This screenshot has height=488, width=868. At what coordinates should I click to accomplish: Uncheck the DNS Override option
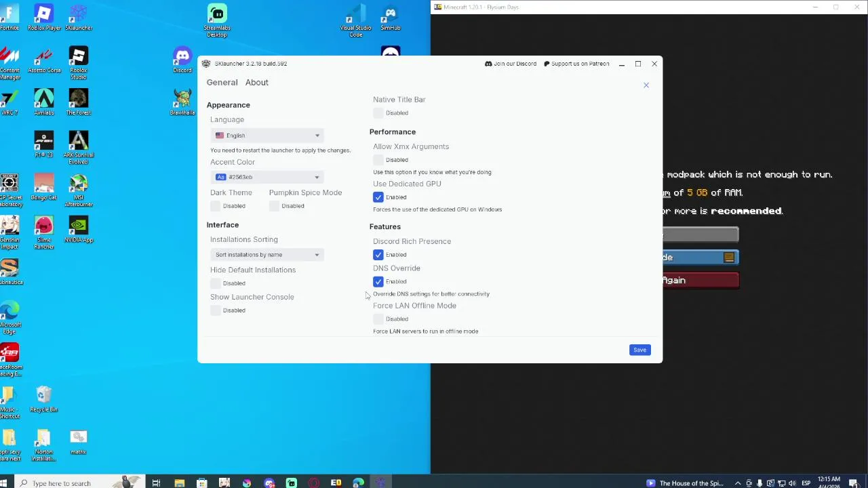[378, 281]
